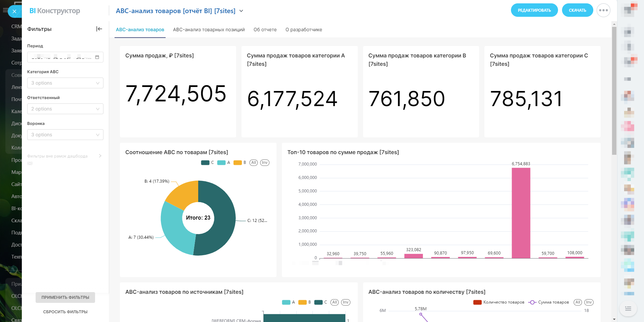This screenshot has height=322, width=644.
Task: Open the three-dots more options menu
Action: pyautogui.click(x=603, y=10)
